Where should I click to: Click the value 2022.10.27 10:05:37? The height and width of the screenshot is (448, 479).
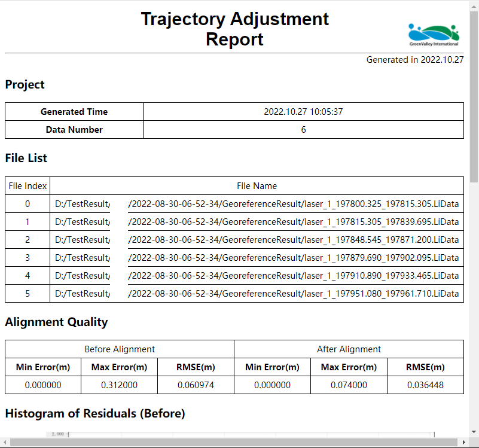[303, 111]
